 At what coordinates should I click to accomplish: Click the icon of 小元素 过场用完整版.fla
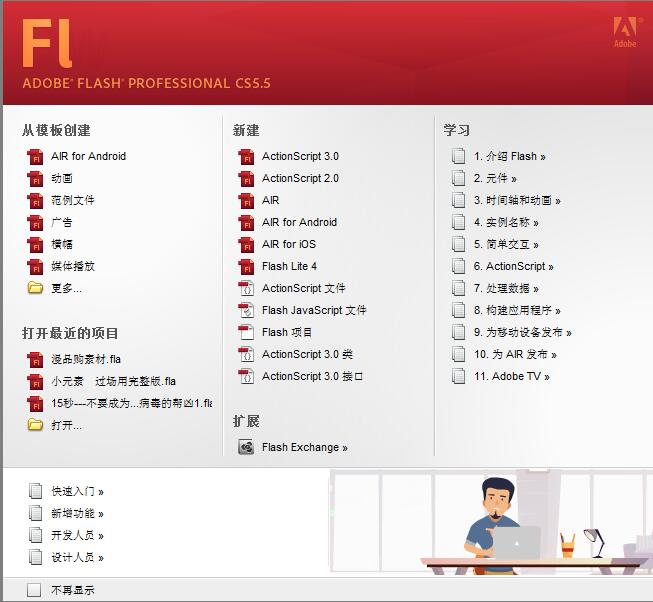(x=35, y=382)
